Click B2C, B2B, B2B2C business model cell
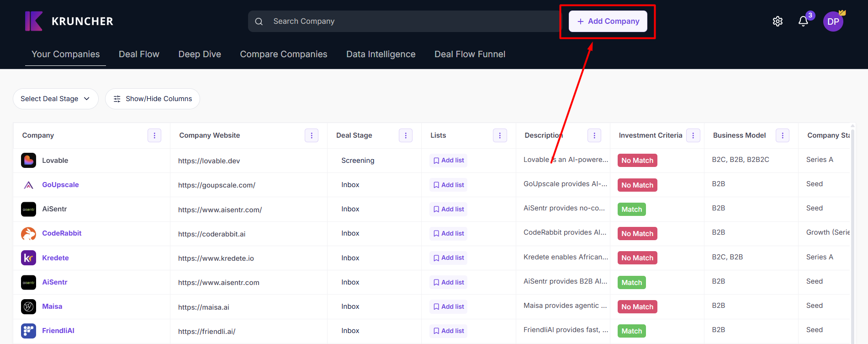Image resolution: width=868 pixels, height=344 pixels. coord(741,160)
